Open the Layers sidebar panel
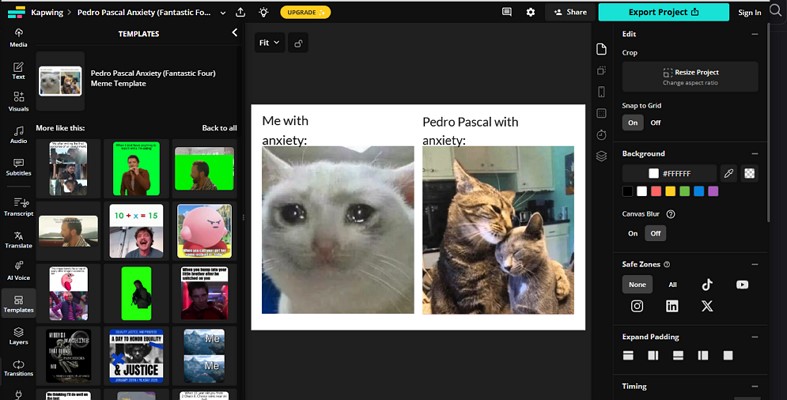The width and height of the screenshot is (787, 400). [19, 336]
